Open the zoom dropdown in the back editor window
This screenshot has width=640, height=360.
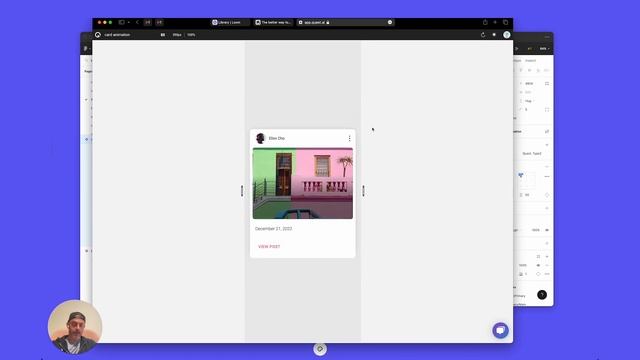click(x=544, y=49)
